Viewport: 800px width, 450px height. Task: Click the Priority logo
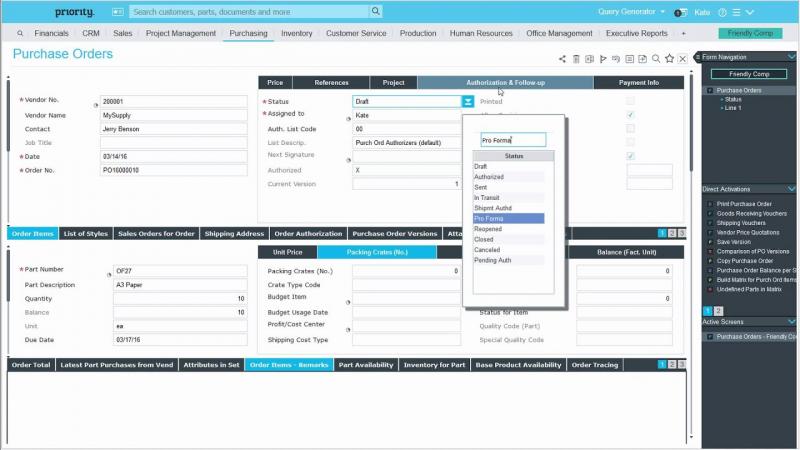point(74,12)
